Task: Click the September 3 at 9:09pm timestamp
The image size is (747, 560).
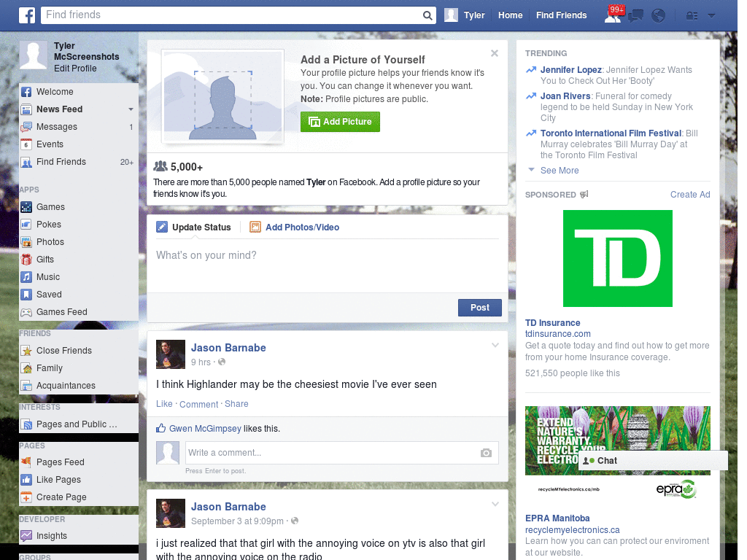Action: [237, 521]
